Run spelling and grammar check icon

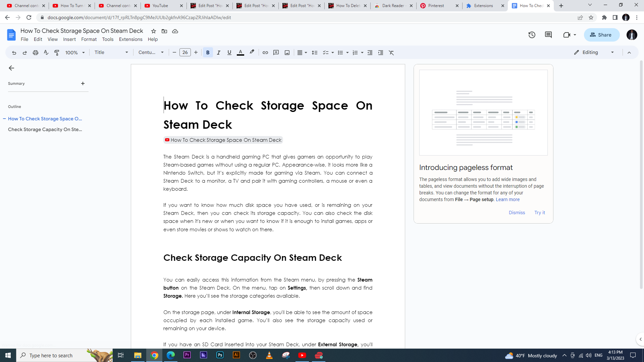click(x=46, y=53)
